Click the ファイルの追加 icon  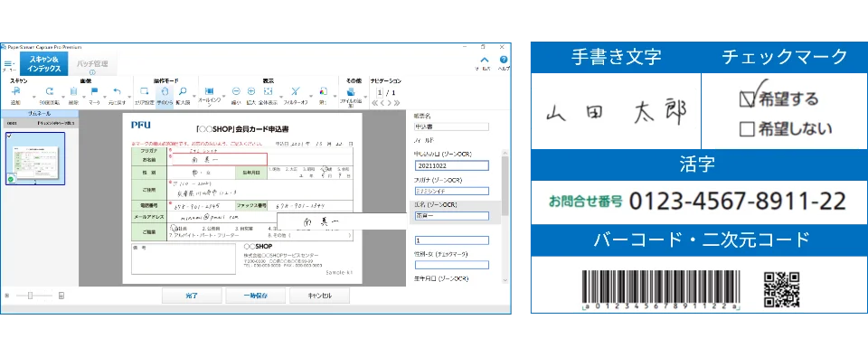(x=351, y=92)
